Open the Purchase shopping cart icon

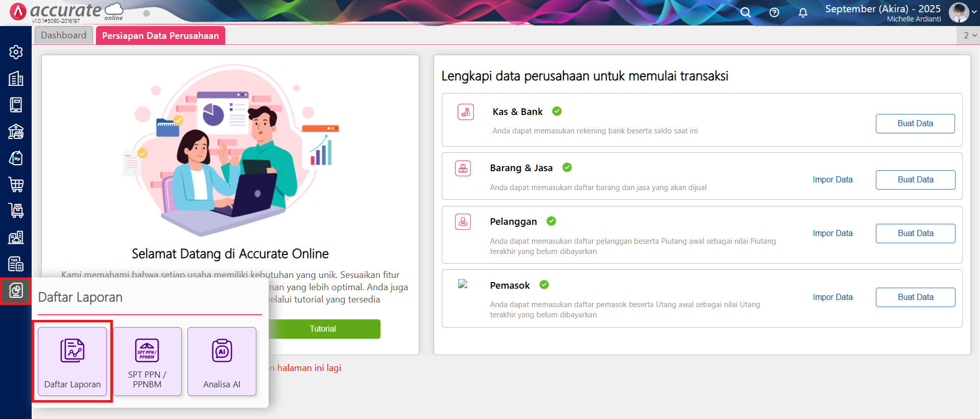point(16,184)
